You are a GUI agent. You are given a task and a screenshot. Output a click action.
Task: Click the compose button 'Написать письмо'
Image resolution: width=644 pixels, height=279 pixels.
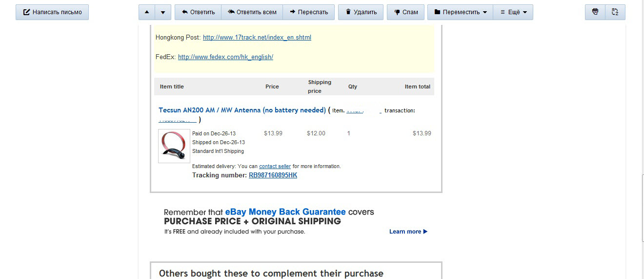click(x=52, y=12)
